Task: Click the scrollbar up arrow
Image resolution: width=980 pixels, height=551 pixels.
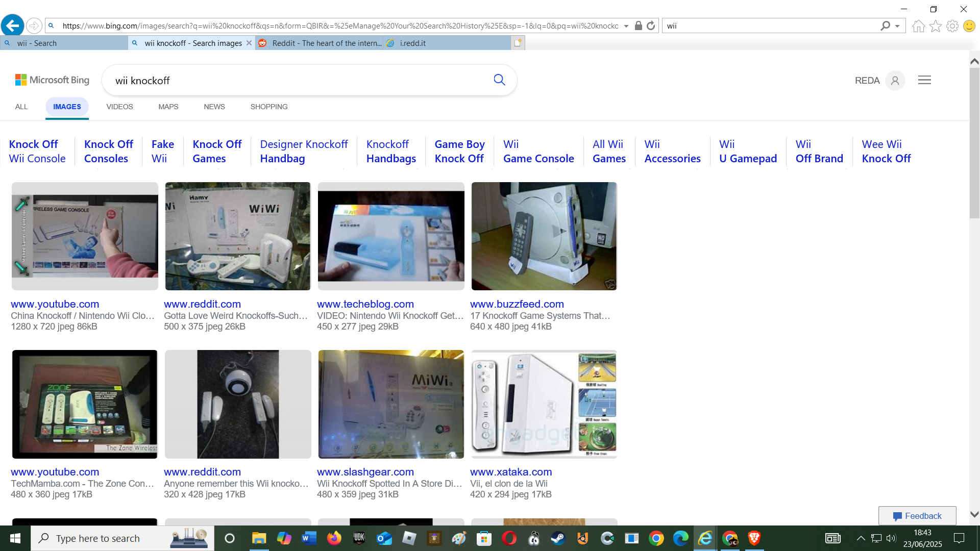Action: coord(974,61)
